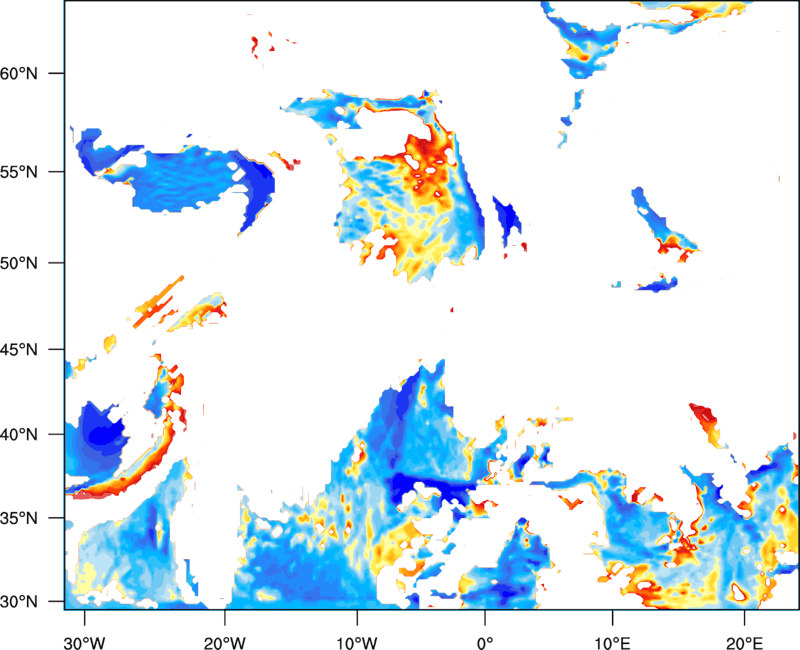This screenshot has width=800, height=650.
Task: Click the 35°N latitude label
Action: pos(19,518)
